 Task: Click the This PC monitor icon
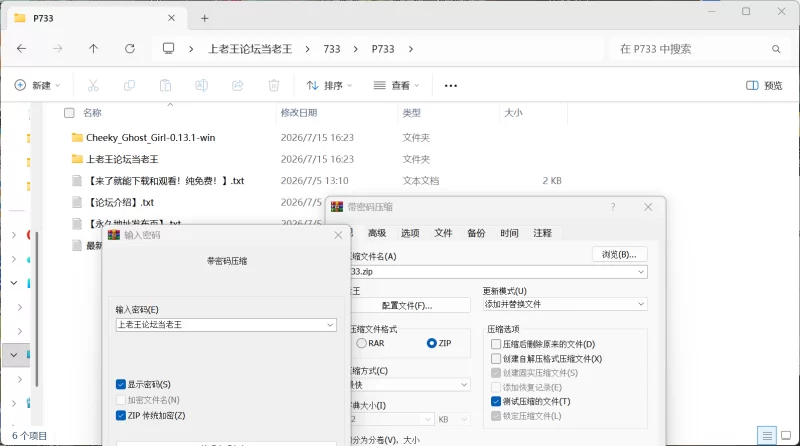click(168, 48)
